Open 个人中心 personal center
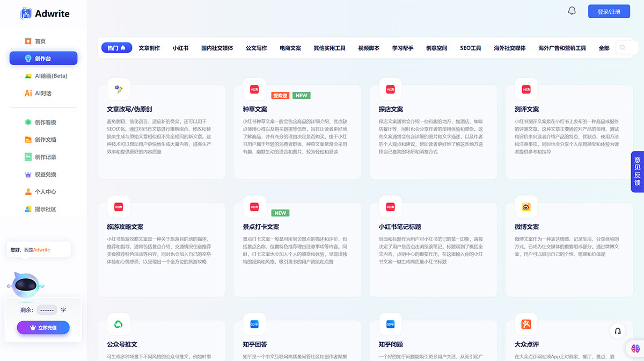 coord(43,191)
